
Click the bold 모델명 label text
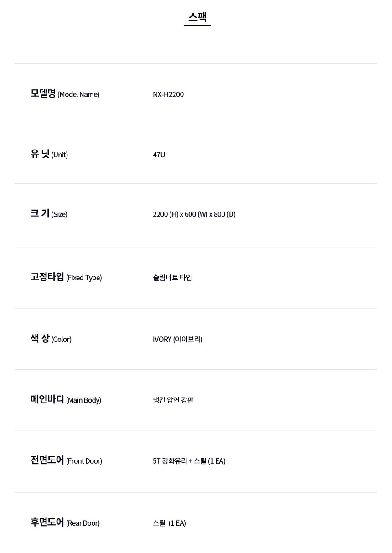[43, 93]
